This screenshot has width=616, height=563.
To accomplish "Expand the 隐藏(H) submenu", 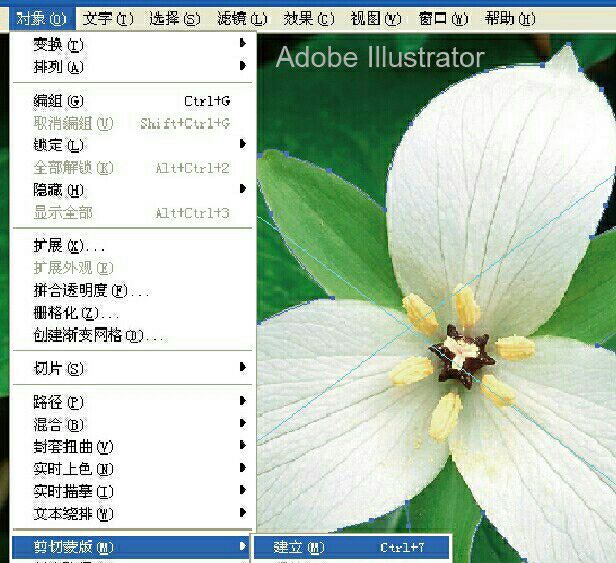I will (133, 190).
